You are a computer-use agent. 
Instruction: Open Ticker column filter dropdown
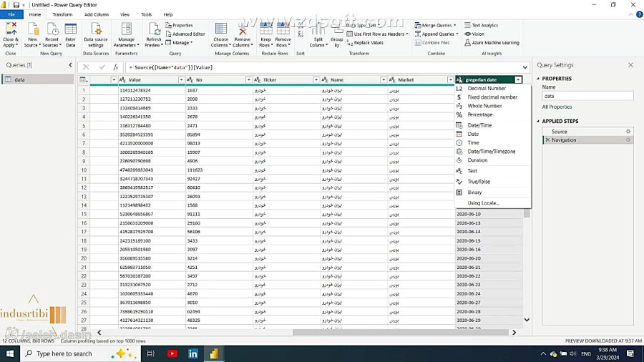tap(316, 79)
